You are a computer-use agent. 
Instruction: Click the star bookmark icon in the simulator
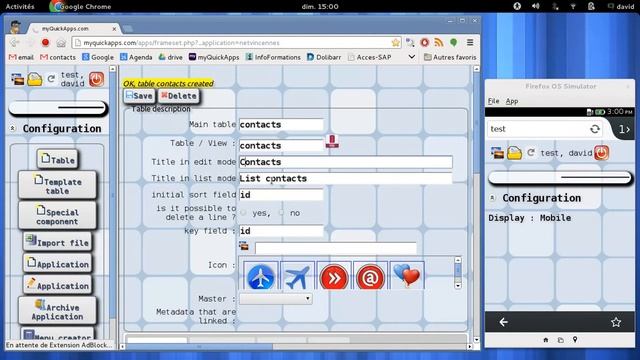coord(616,322)
